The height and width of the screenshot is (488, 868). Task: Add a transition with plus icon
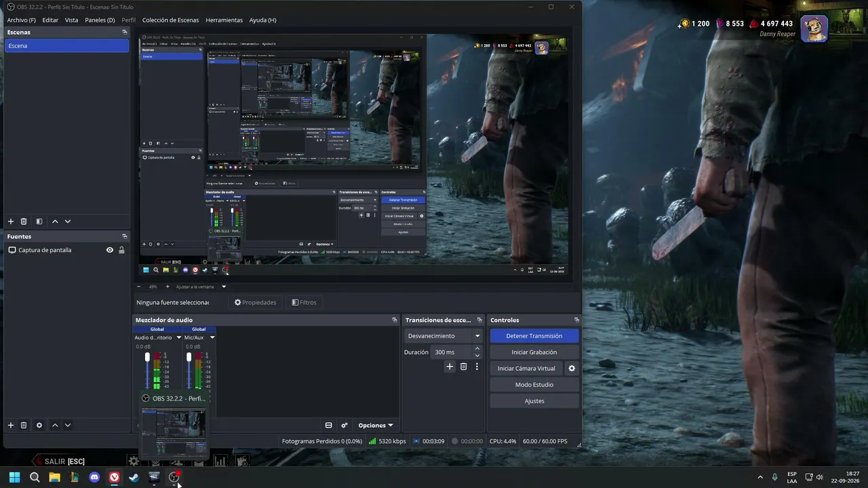click(x=450, y=367)
